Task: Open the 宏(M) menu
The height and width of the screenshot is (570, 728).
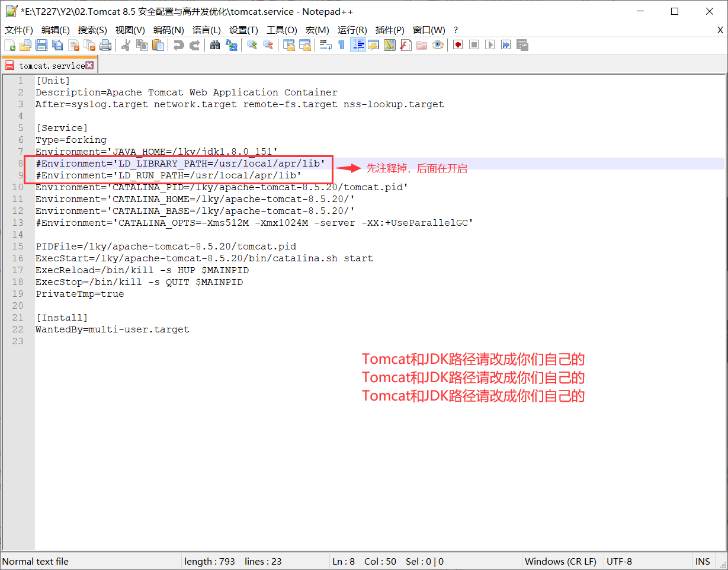Action: (x=318, y=30)
